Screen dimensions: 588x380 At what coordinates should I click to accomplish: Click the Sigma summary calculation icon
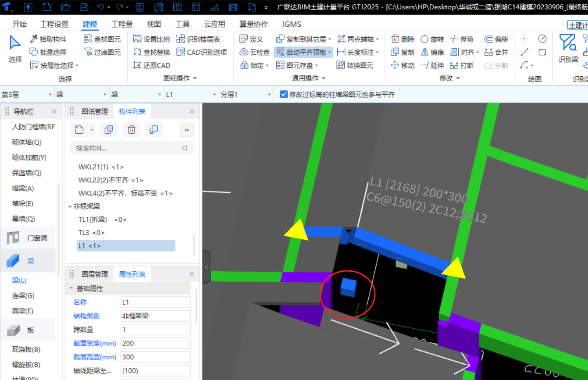140,7
